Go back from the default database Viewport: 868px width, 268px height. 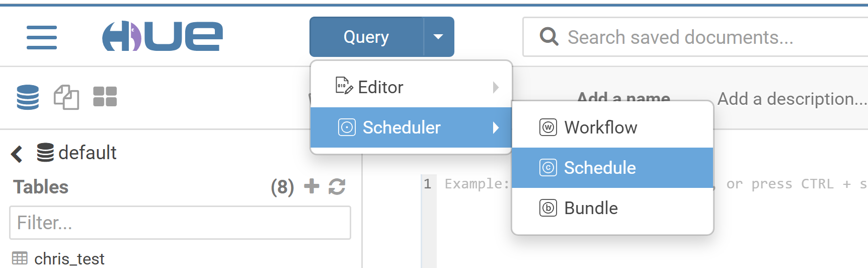coord(17,153)
